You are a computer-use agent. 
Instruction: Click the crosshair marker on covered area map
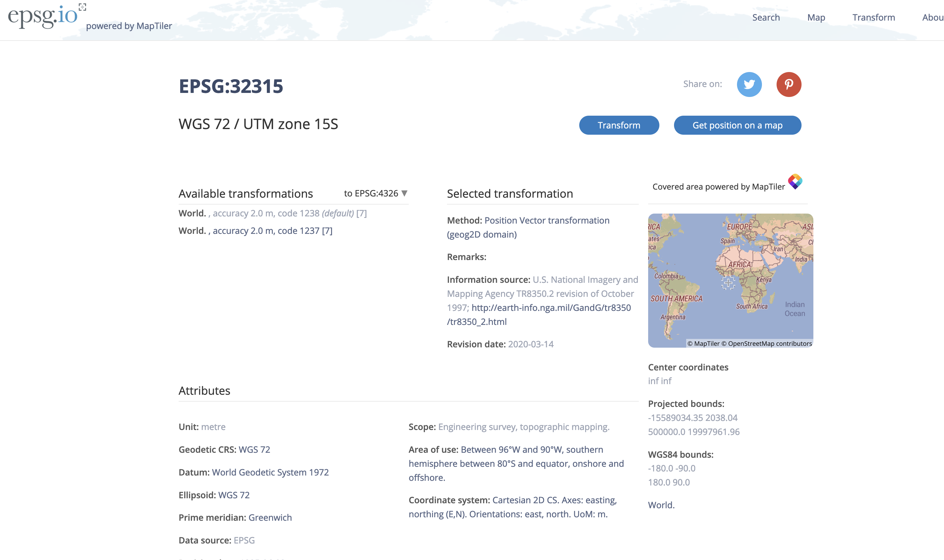[728, 282]
